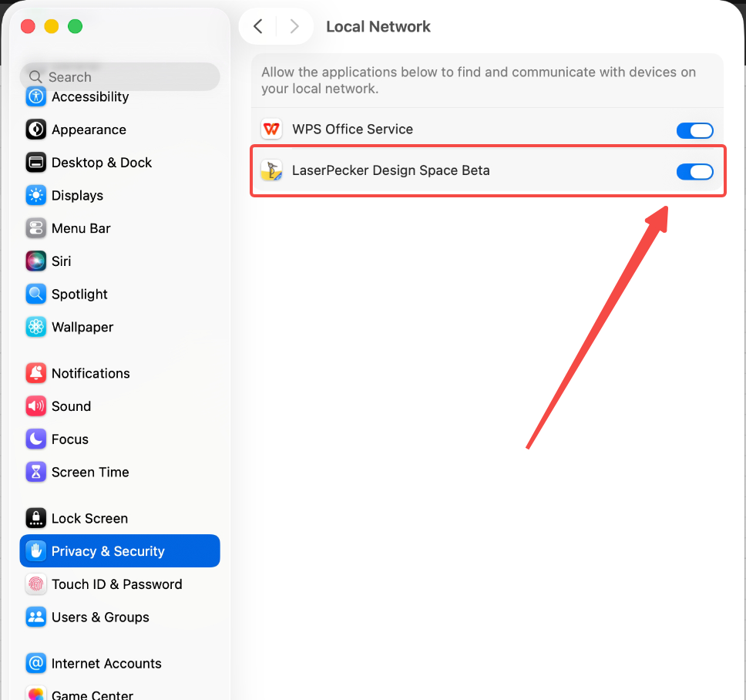The width and height of the screenshot is (746, 700).
Task: Click the Desktop & Dock icon
Action: click(35, 162)
